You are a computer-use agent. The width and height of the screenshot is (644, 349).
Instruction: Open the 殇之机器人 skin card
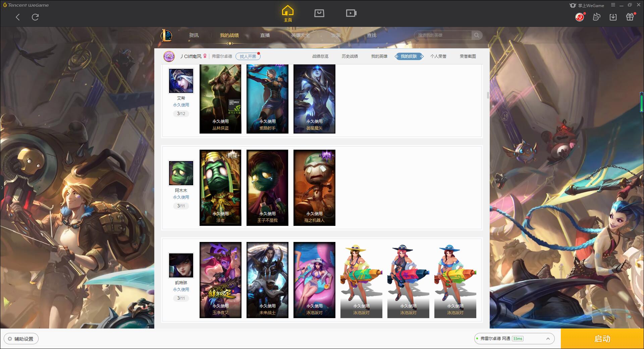pyautogui.click(x=314, y=188)
